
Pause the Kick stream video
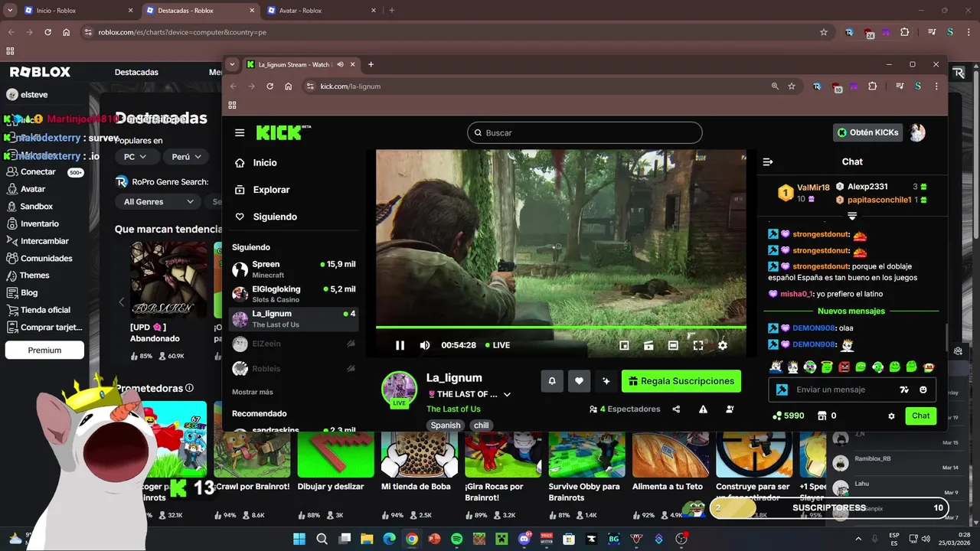click(400, 345)
